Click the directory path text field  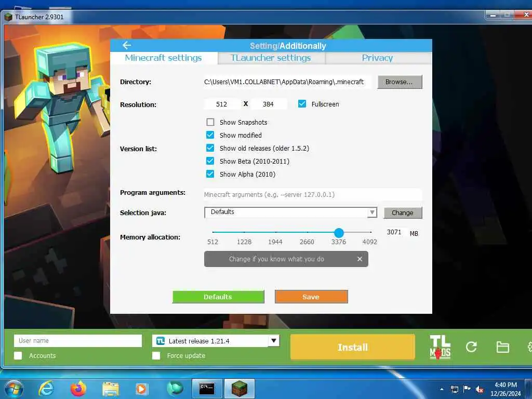pyautogui.click(x=287, y=82)
